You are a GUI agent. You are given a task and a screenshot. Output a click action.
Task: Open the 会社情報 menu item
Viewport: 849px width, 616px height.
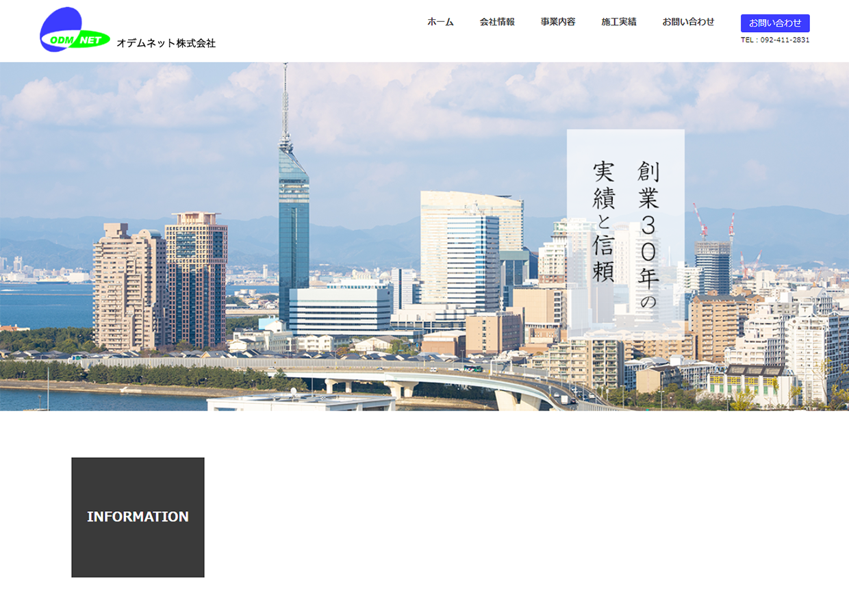click(x=497, y=22)
